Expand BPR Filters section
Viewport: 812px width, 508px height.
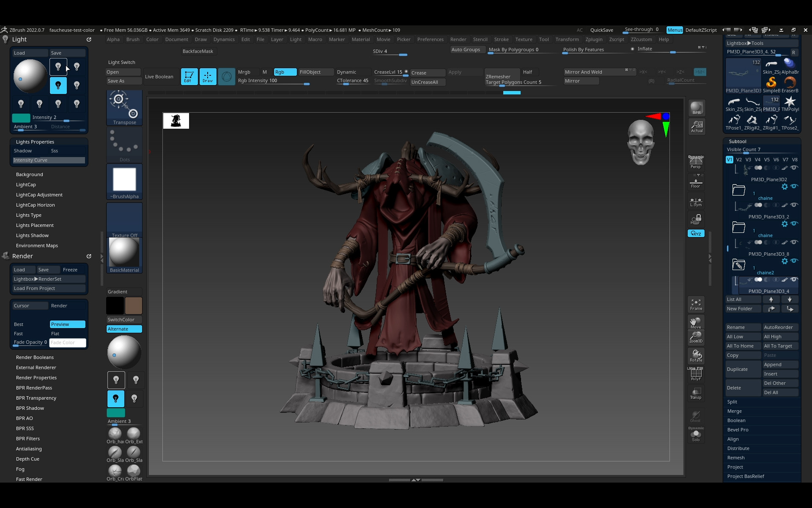[x=28, y=439]
